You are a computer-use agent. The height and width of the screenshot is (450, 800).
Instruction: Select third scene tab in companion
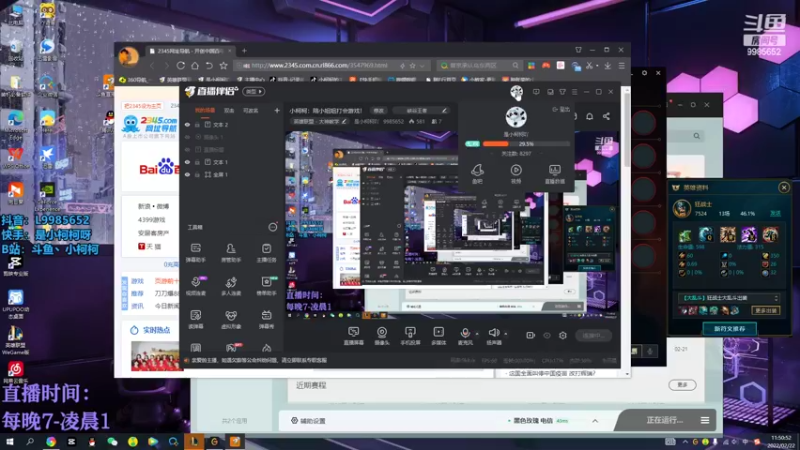click(x=251, y=111)
